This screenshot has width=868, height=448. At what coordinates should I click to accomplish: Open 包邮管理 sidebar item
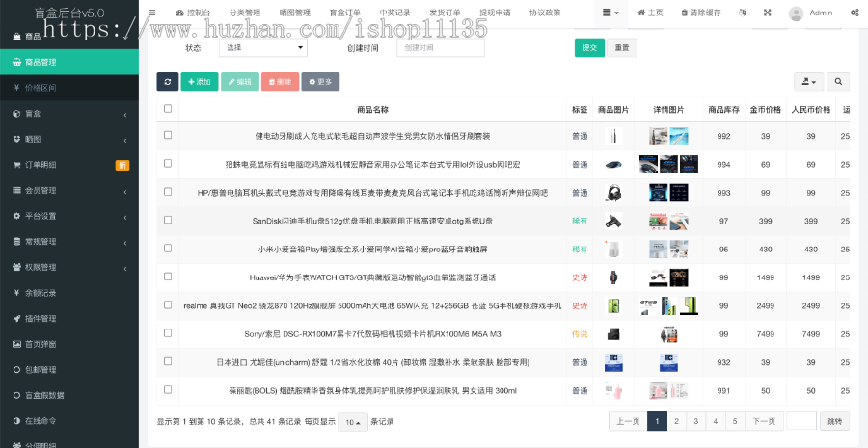(x=69, y=369)
